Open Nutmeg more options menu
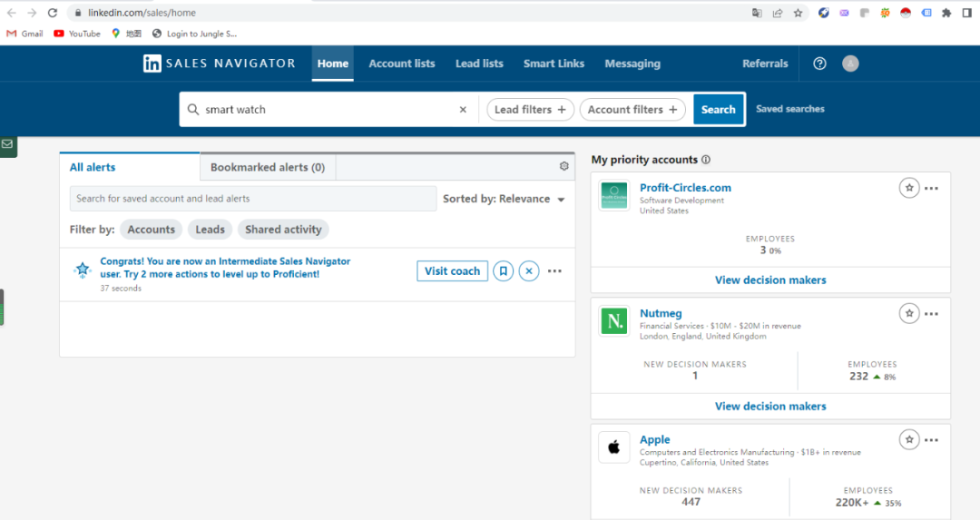 pos(931,314)
